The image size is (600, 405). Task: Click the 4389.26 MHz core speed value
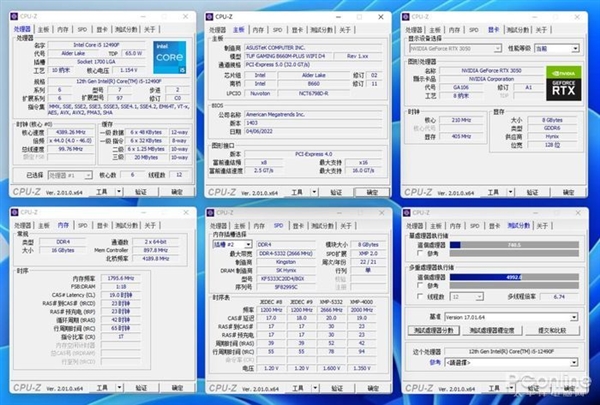tap(70, 132)
